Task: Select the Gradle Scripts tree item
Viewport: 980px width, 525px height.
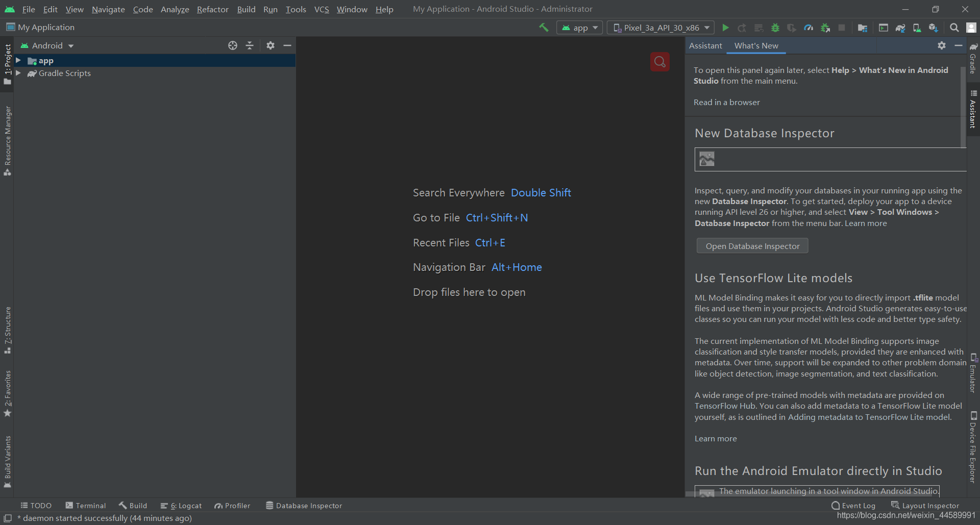Action: coord(65,73)
